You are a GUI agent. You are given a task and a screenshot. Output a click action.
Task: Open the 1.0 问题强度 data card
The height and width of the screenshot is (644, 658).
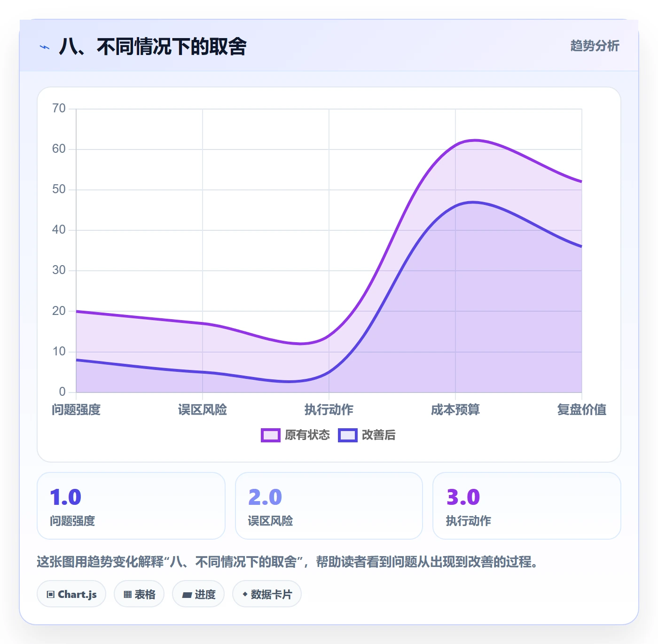tap(131, 506)
